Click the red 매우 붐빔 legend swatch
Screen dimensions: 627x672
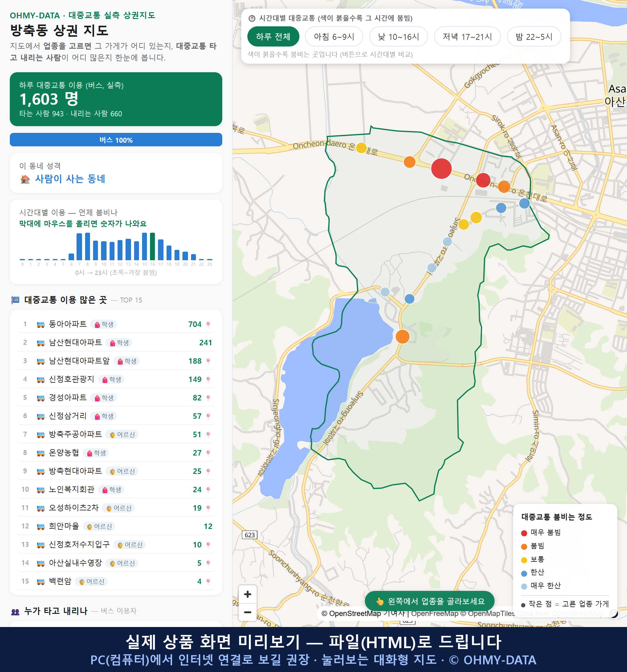[x=524, y=533]
